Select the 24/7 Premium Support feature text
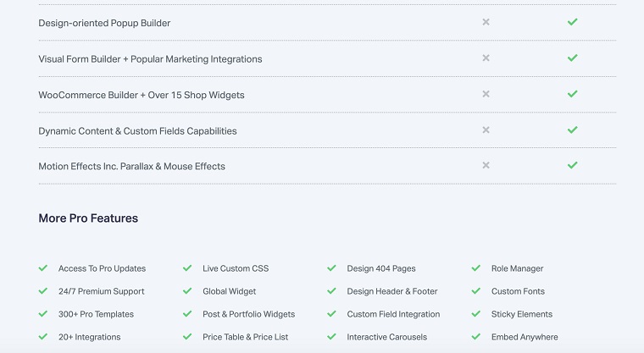Viewport: 644px width, 353px height. (101, 291)
